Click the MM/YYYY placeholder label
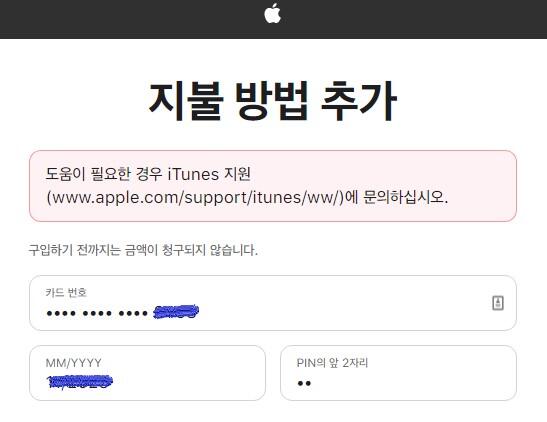Viewport: 547px width, 422px height. tap(74, 363)
